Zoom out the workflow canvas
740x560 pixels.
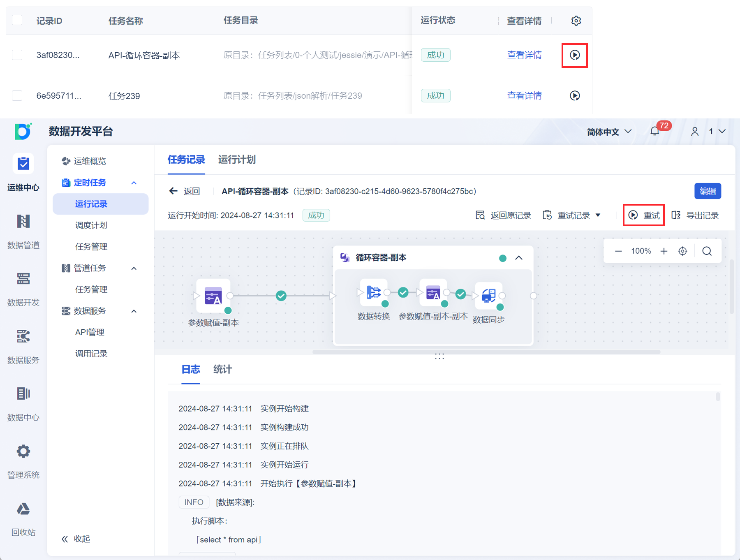[618, 251]
